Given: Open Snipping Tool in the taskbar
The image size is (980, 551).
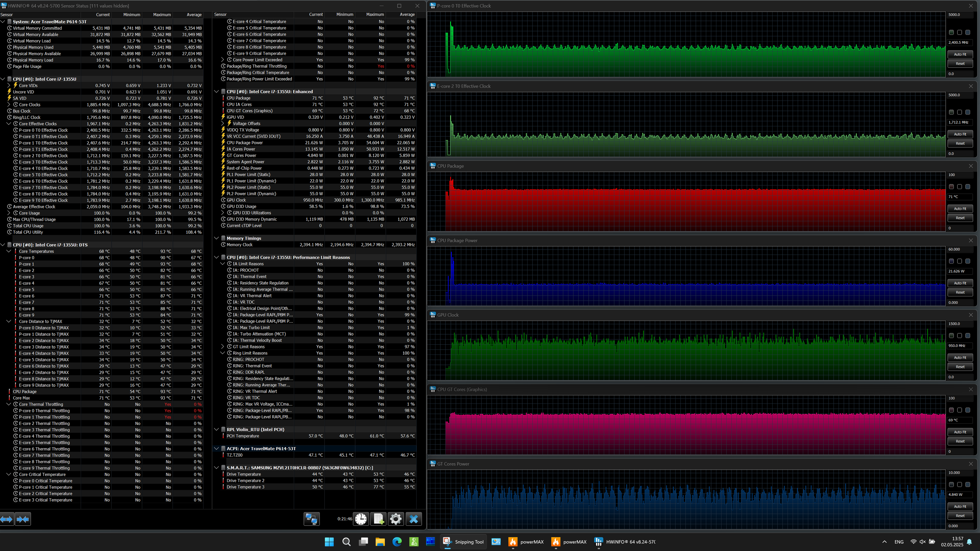Looking at the screenshot, I should click(x=463, y=542).
